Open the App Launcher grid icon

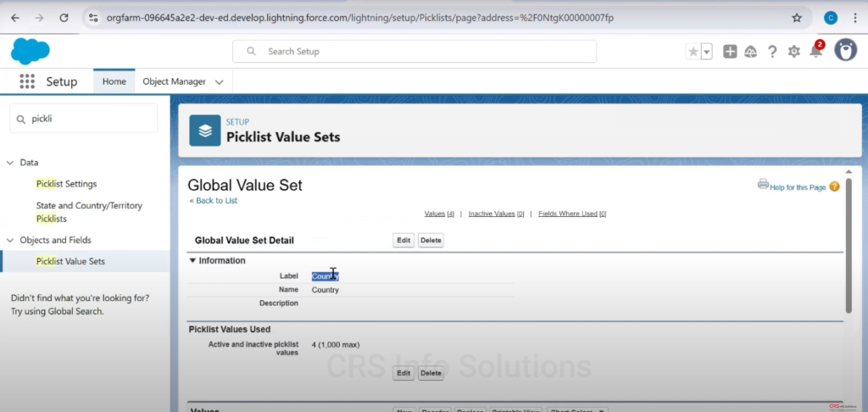[x=26, y=81]
